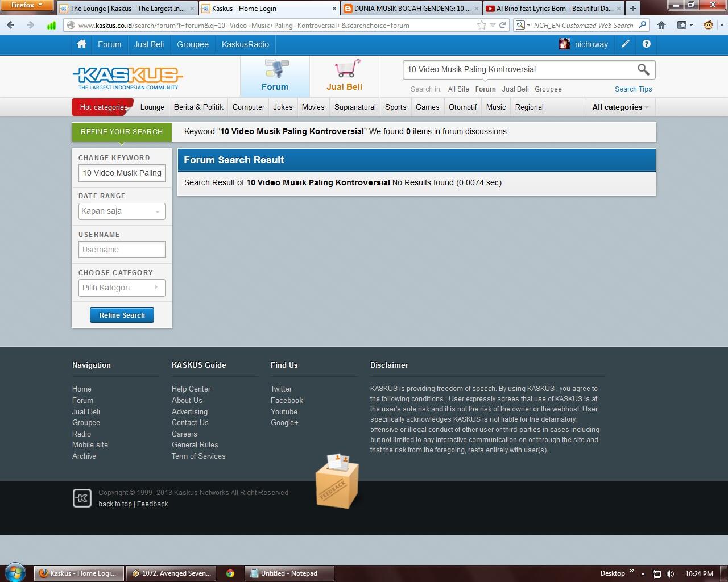Open KaskusRadio in top bar
This screenshot has width=728, height=582.
(x=245, y=44)
